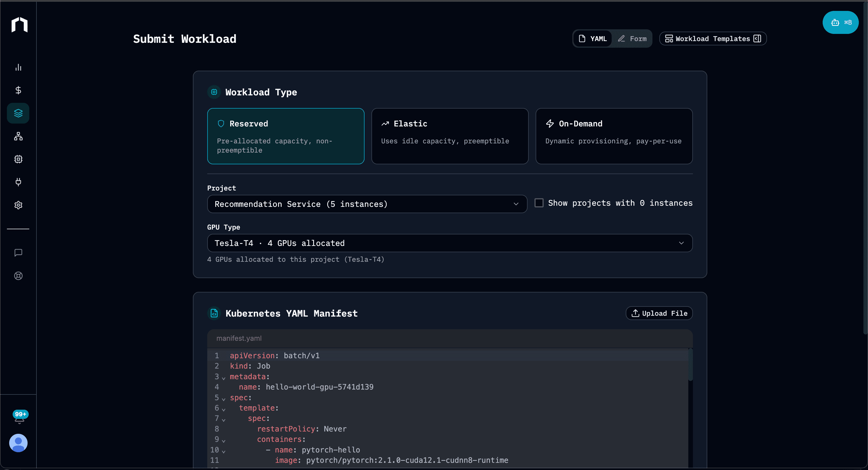Viewport: 868px width, 470px height.
Task: Open the analytics bar-chart icon in sidebar
Action: click(18, 67)
